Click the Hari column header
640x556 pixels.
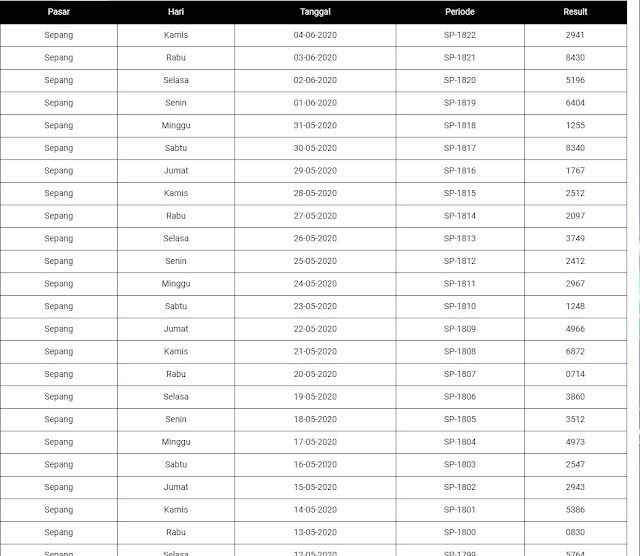[x=176, y=12]
